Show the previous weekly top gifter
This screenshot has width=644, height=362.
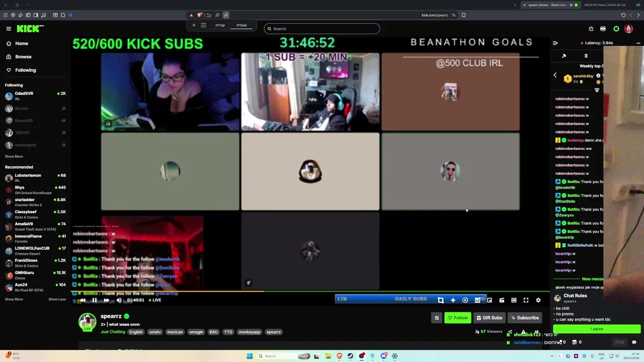(555, 75)
